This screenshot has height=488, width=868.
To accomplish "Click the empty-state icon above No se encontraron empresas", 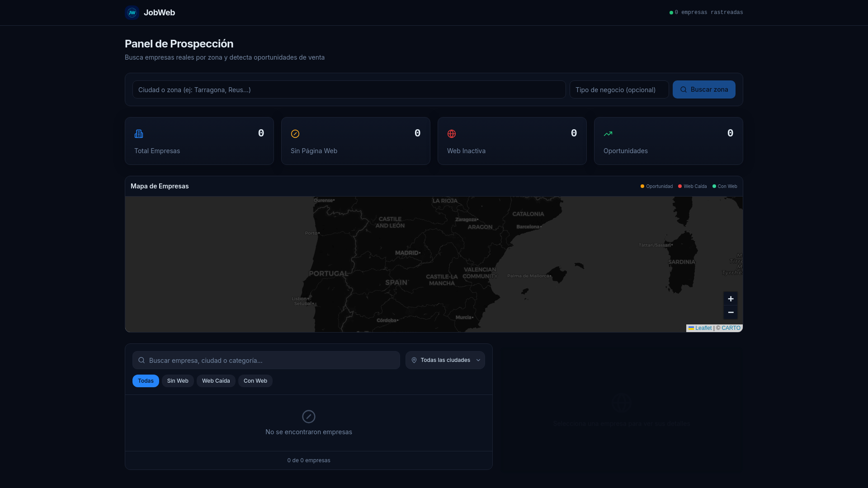I will pyautogui.click(x=309, y=417).
